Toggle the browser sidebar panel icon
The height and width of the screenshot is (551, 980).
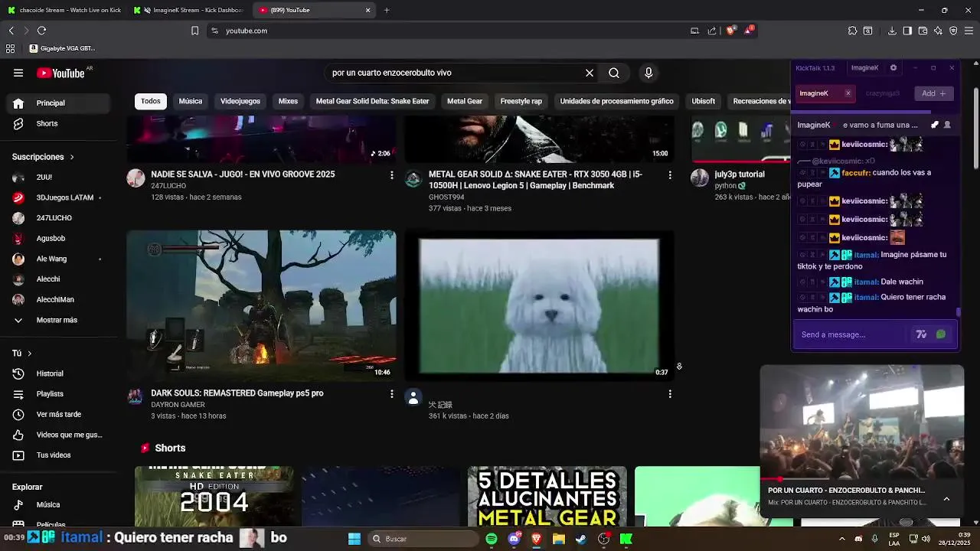click(x=907, y=31)
